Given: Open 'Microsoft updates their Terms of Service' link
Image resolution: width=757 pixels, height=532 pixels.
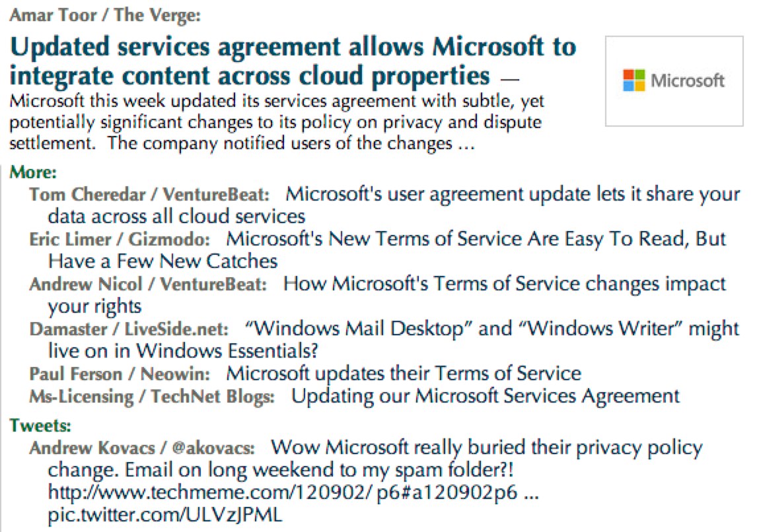Looking at the screenshot, I should point(404,374).
